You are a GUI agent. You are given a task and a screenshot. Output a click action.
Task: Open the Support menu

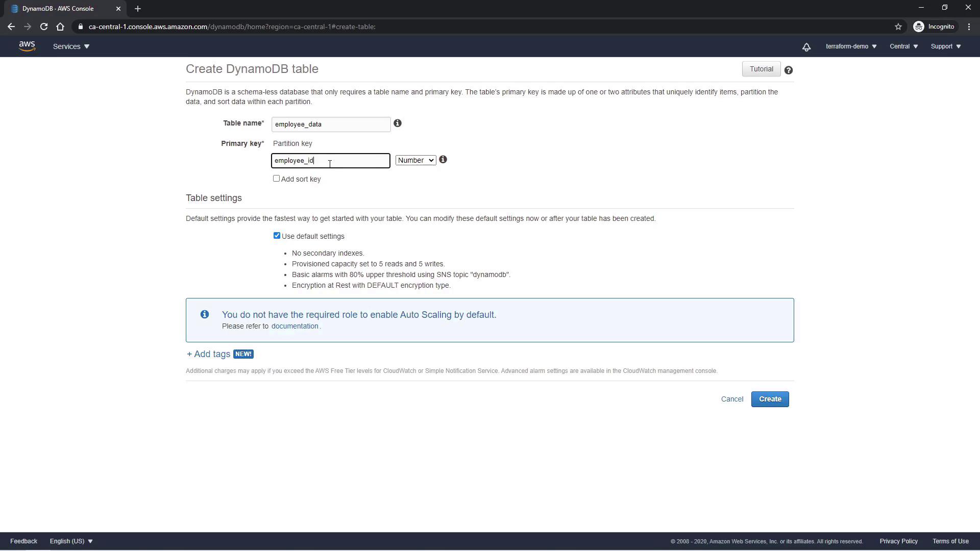tap(945, 46)
